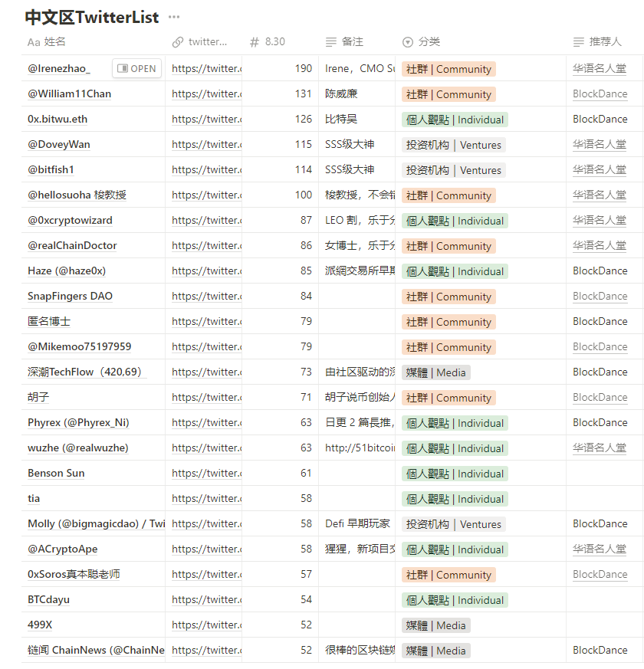This screenshot has width=644, height=669.
Task: Click the 比特吴 note cell
Action: [356, 119]
